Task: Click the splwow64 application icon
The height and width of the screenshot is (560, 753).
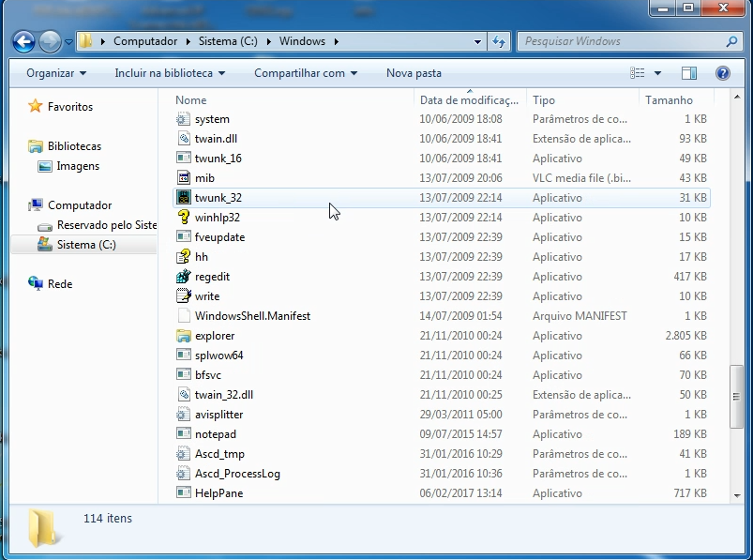Action: [184, 355]
